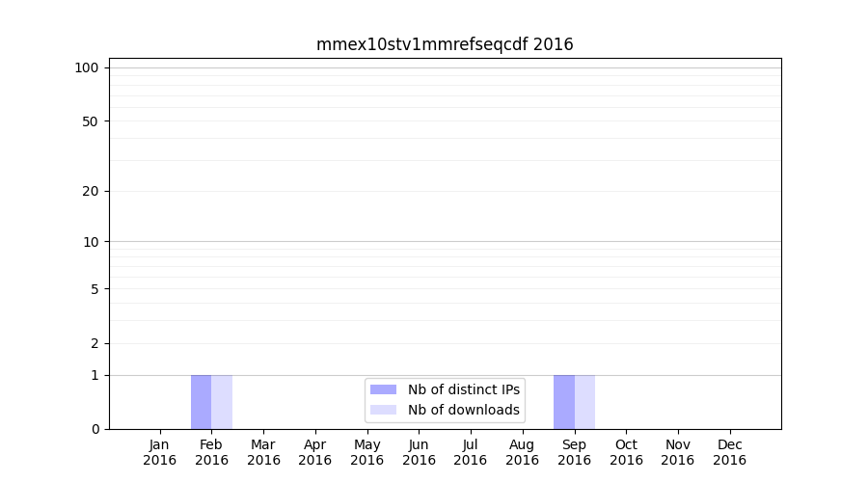Select the September distinct IPs bar

[x=564, y=402]
